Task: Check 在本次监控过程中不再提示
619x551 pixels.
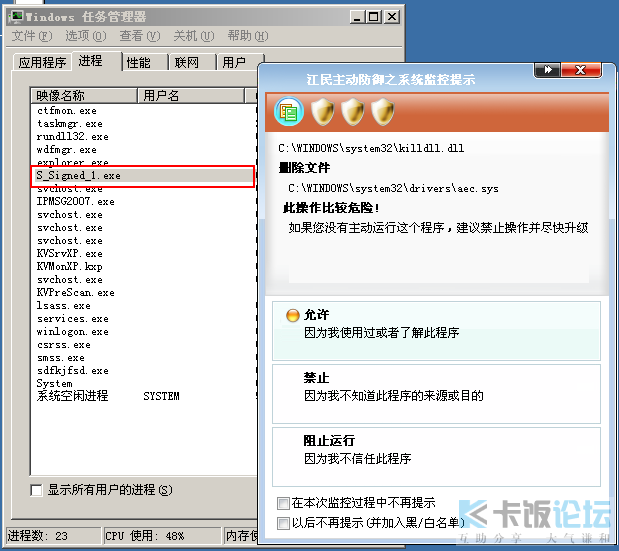Action: [x=283, y=503]
